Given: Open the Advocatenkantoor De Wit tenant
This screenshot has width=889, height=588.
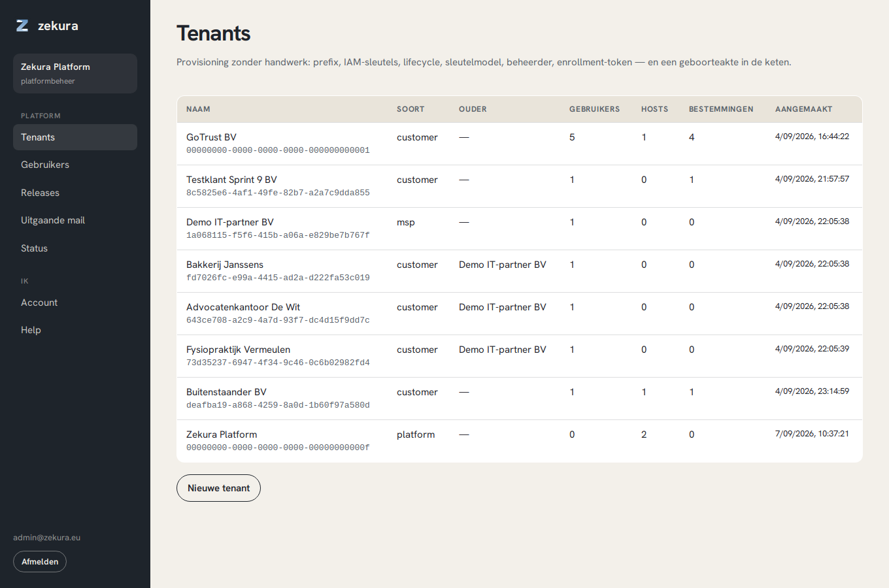Looking at the screenshot, I should (243, 307).
